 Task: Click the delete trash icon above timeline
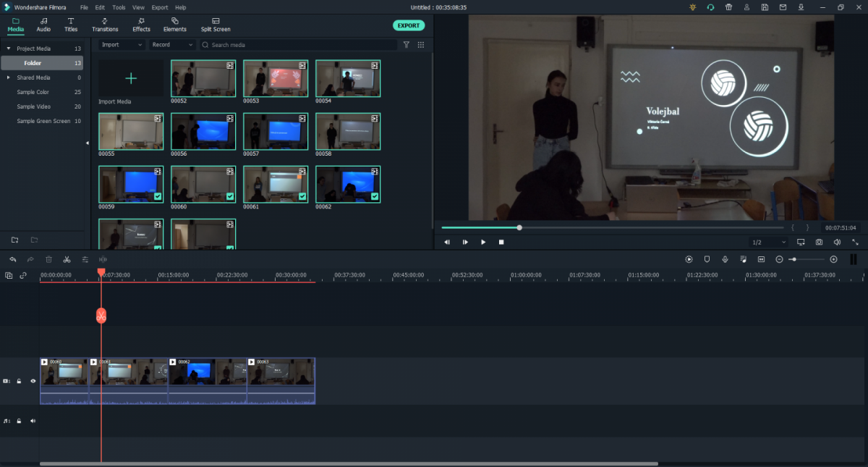48,259
